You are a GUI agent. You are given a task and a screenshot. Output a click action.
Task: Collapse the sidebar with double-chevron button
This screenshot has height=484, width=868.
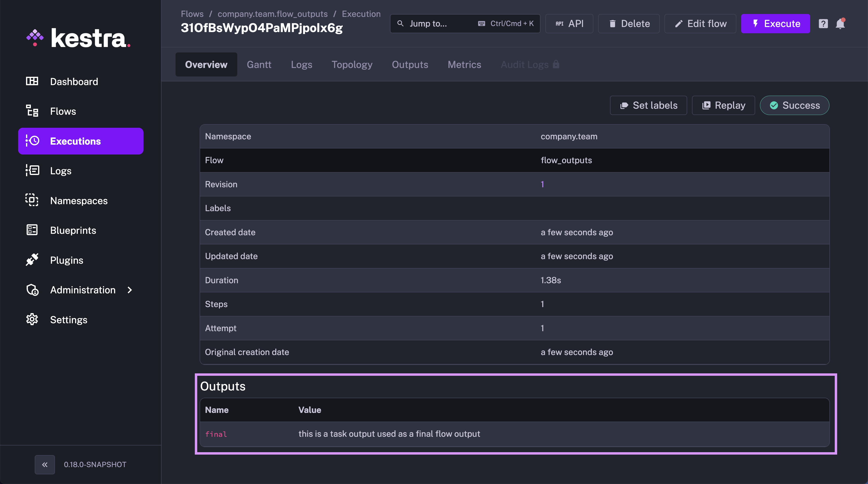coord(45,464)
